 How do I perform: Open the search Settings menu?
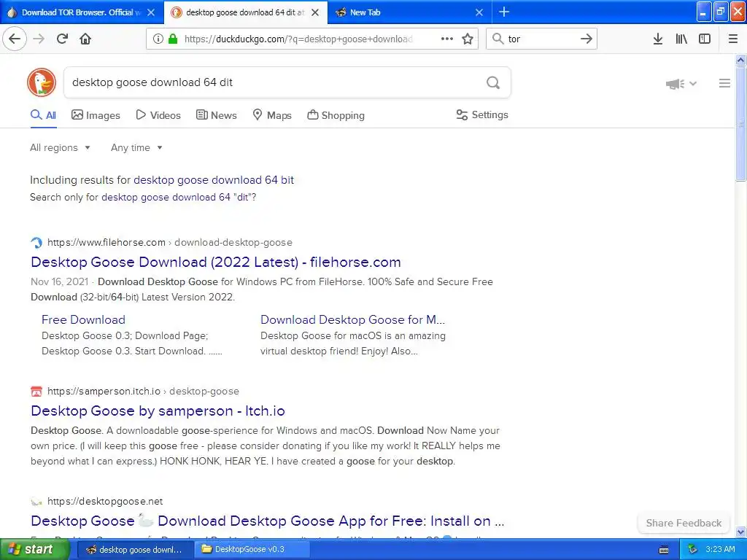pyautogui.click(x=482, y=114)
